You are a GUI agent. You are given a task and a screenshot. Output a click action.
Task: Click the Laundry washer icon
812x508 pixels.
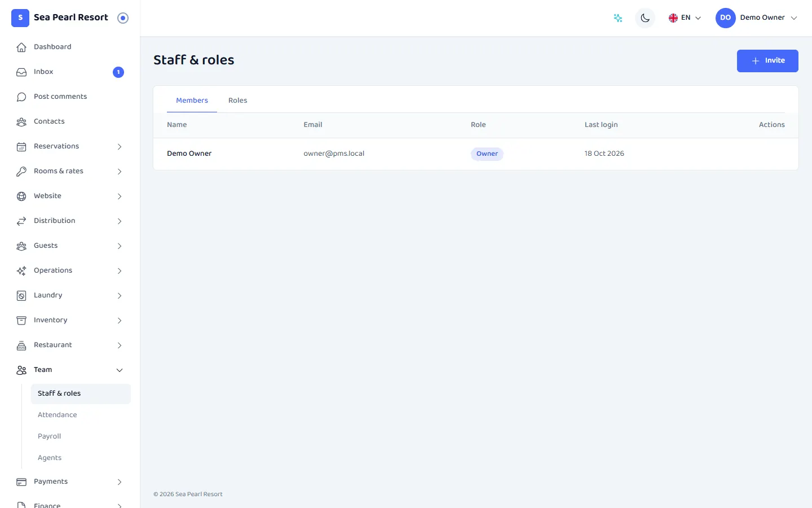pos(21,296)
